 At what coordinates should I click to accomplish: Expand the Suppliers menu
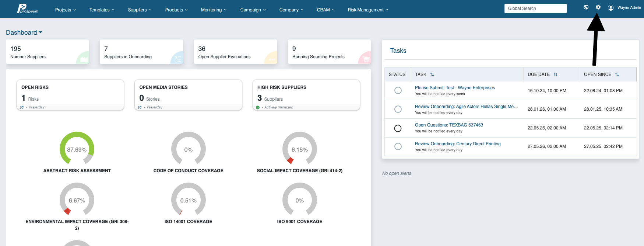click(140, 10)
